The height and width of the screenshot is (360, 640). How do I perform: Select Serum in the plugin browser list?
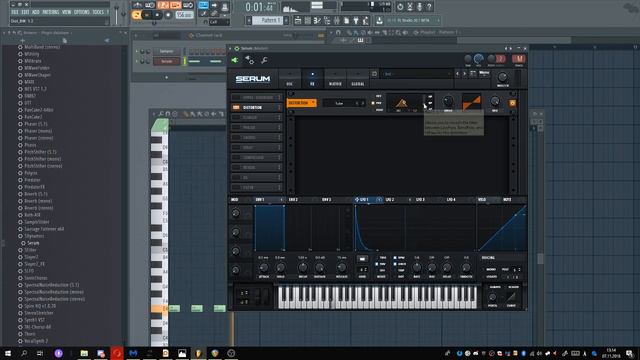(33, 243)
